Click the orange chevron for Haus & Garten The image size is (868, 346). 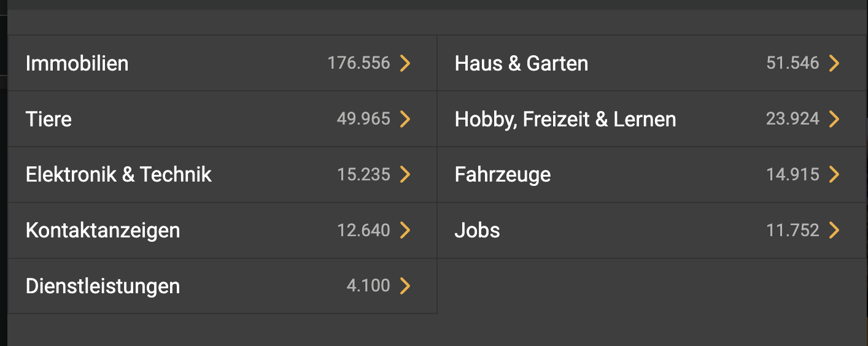(x=834, y=63)
